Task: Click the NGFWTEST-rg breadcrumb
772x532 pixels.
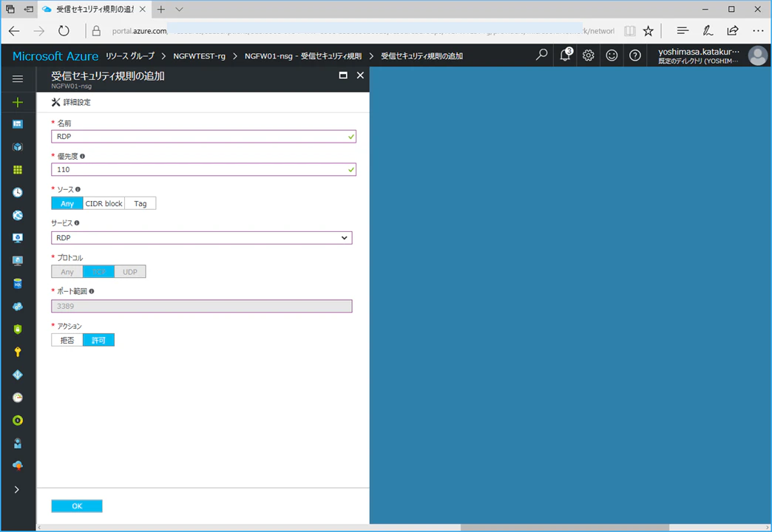Action: (200, 56)
